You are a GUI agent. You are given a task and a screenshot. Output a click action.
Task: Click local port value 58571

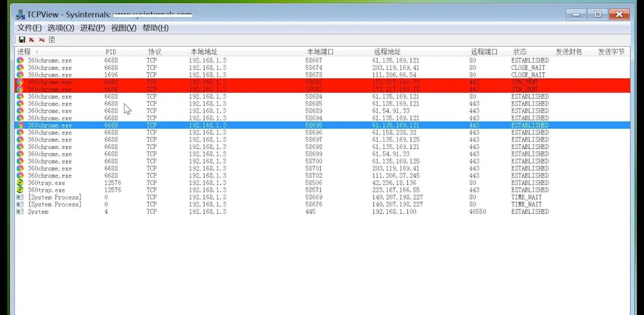313,190
